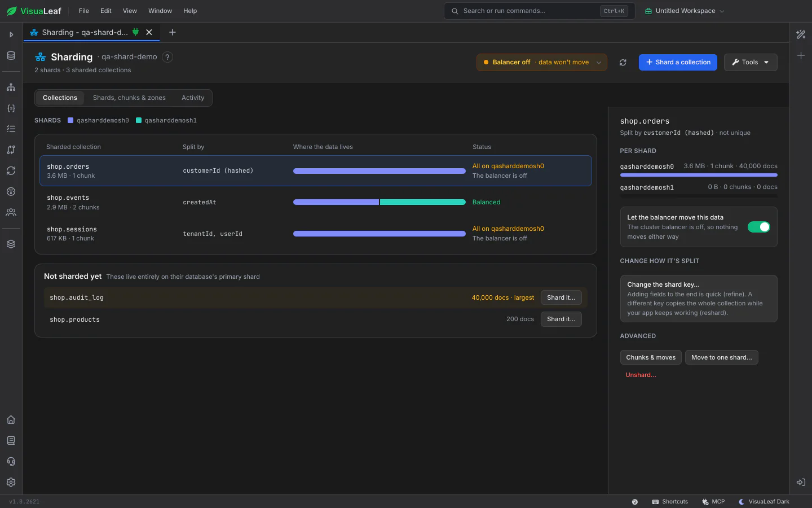Expand the left sidebar with the arrow icon
The height and width of the screenshot is (508, 812).
[x=11, y=34]
